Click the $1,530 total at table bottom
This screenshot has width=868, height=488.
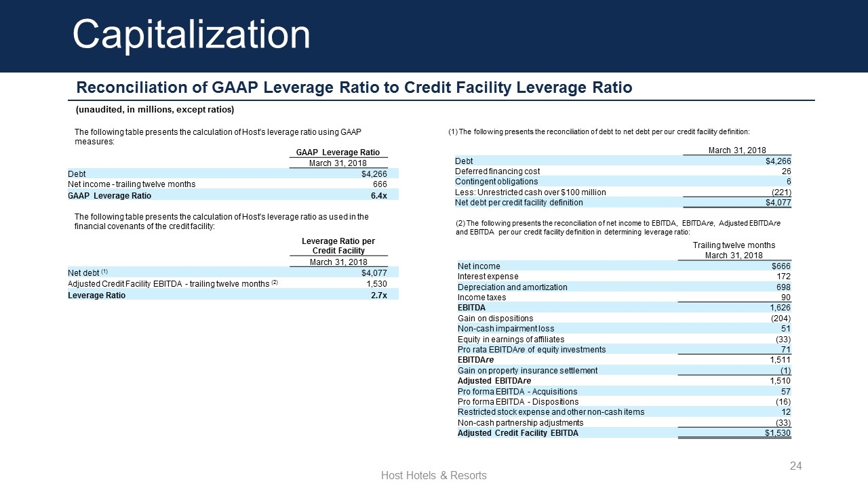778,433
